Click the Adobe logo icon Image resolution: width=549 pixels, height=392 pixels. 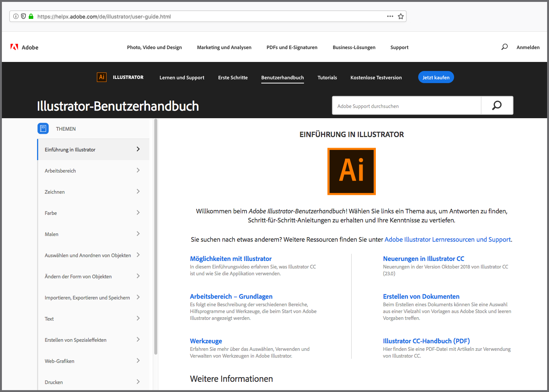tap(14, 47)
